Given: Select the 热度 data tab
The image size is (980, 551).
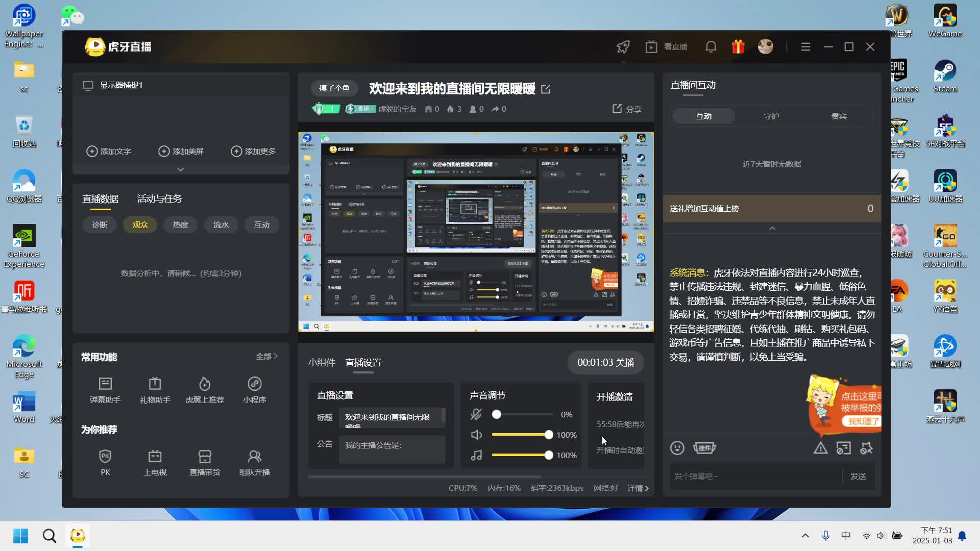Looking at the screenshot, I should 180,224.
